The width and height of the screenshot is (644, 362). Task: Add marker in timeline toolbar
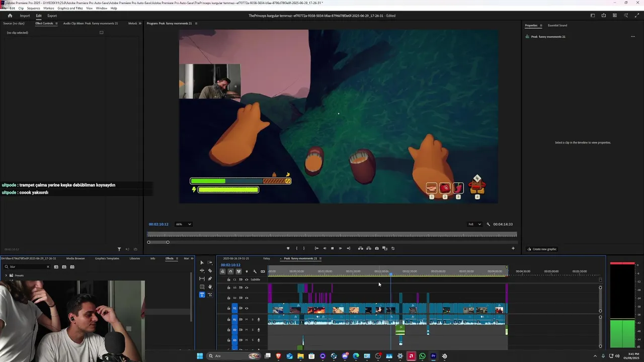(247, 271)
